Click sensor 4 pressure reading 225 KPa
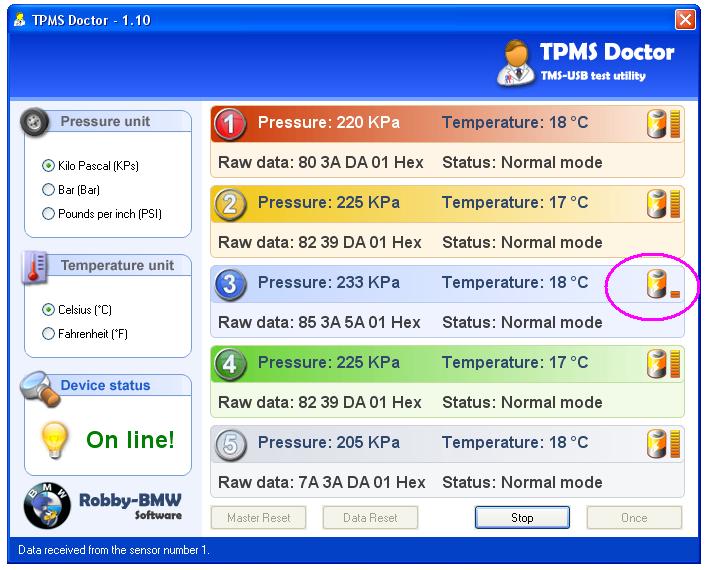 click(x=329, y=363)
